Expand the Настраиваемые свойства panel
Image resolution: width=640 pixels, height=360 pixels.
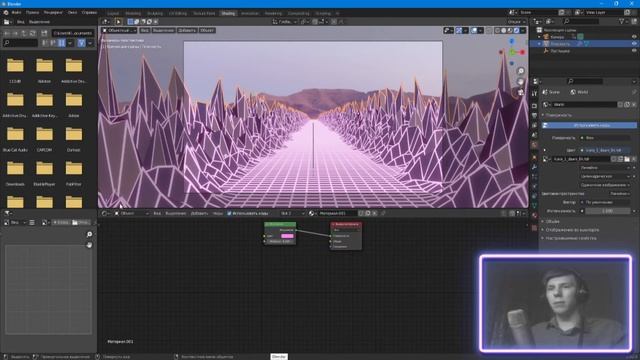pos(571,238)
